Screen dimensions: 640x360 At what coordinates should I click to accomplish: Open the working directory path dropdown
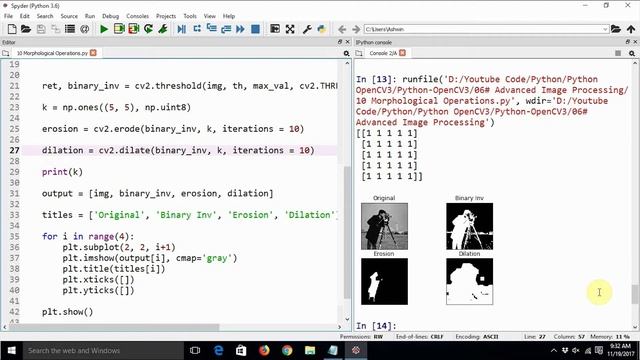coord(605,29)
